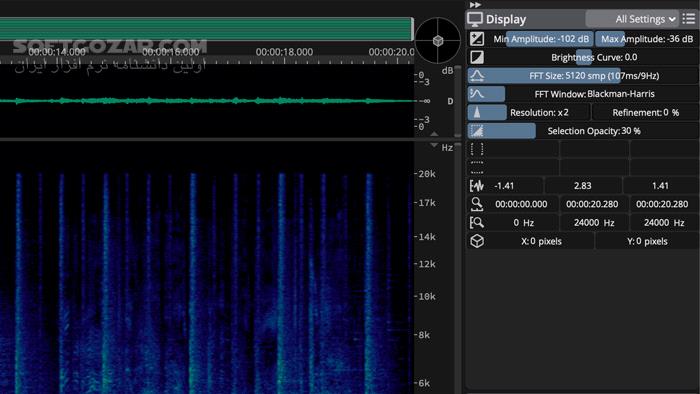700x394 pixels.
Task: Click the green waveform display
Action: pyautogui.click(x=207, y=101)
